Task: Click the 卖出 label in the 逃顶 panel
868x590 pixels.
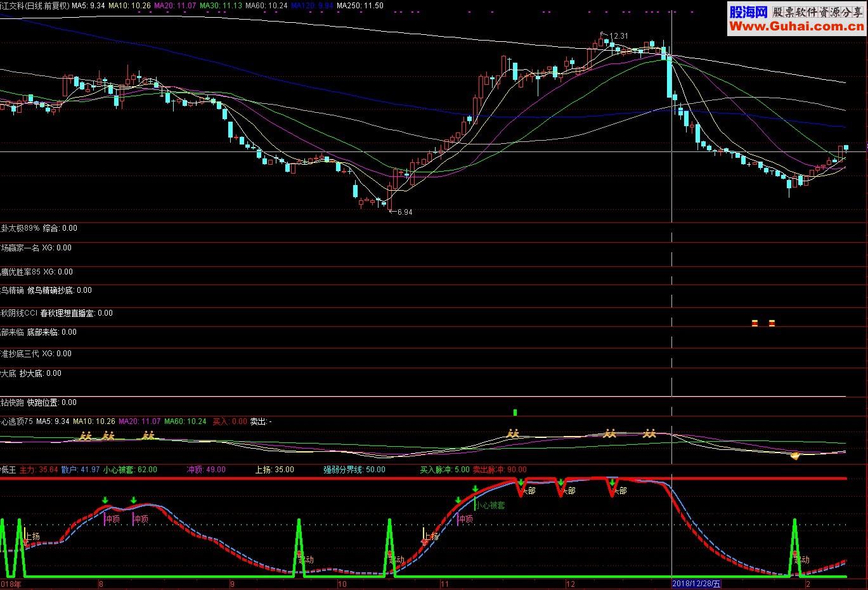Action: [x=261, y=421]
